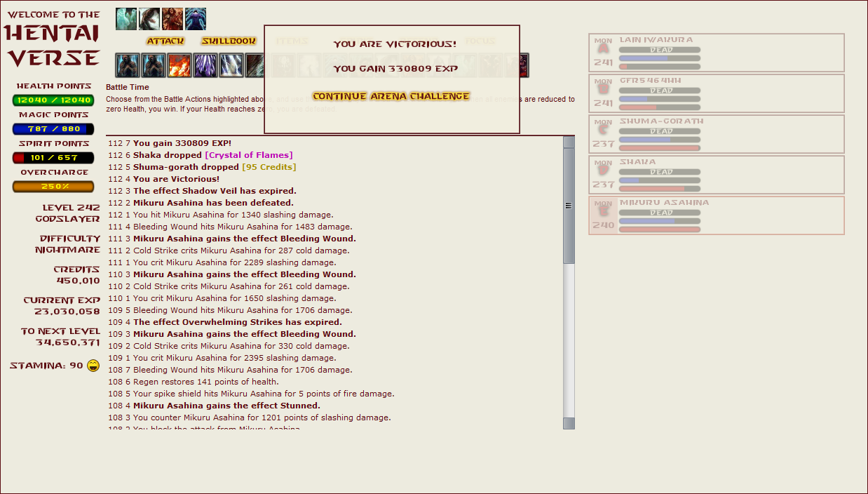Click 'Regen restores 141 points of health.'
This screenshot has height=494, width=868.
coord(206,382)
